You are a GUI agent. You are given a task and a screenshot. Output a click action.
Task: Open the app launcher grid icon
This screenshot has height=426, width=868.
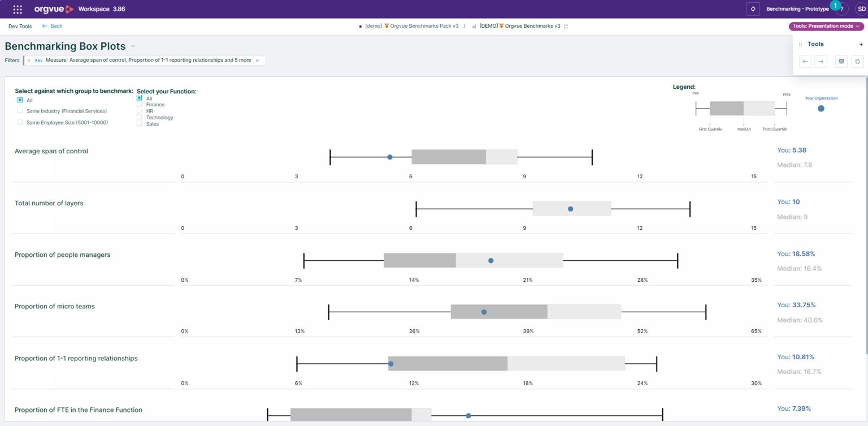pos(18,9)
